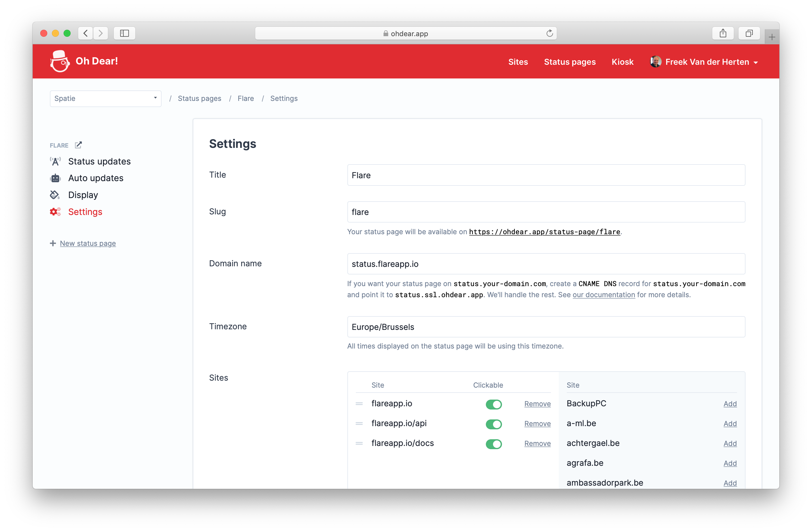Click Status pages breadcrumb
812x532 pixels.
(199, 98)
